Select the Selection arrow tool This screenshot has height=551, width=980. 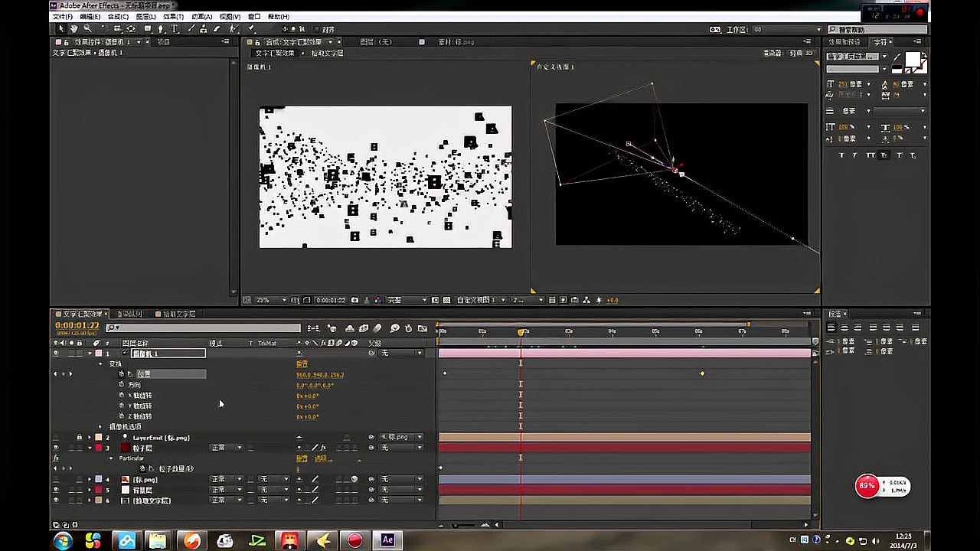[x=61, y=29]
